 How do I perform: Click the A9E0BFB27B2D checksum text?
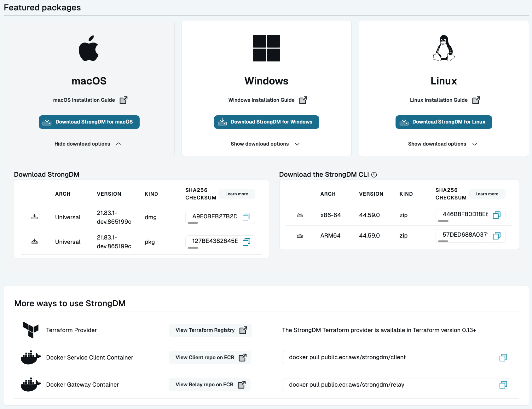pyautogui.click(x=215, y=216)
